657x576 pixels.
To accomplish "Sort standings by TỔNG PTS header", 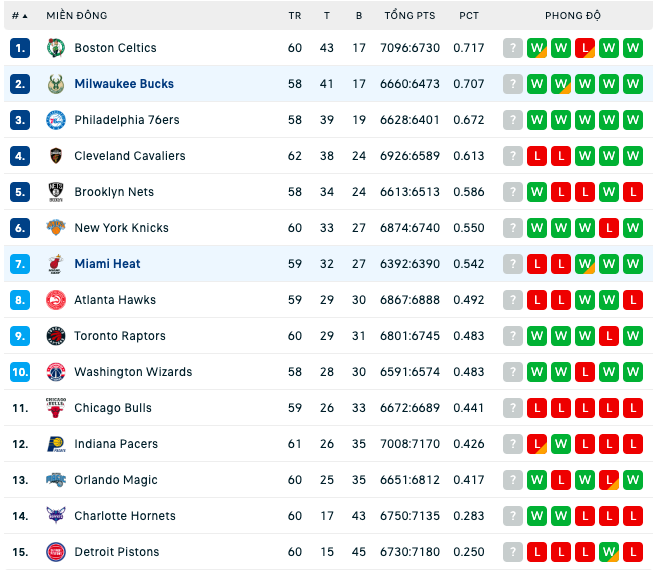I will (x=410, y=15).
